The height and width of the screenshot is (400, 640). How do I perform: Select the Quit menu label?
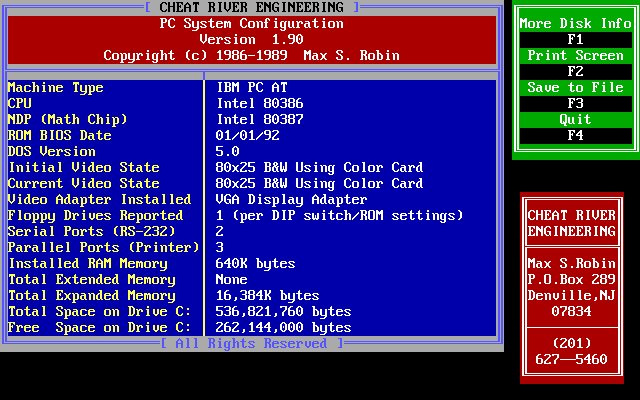tap(576, 120)
